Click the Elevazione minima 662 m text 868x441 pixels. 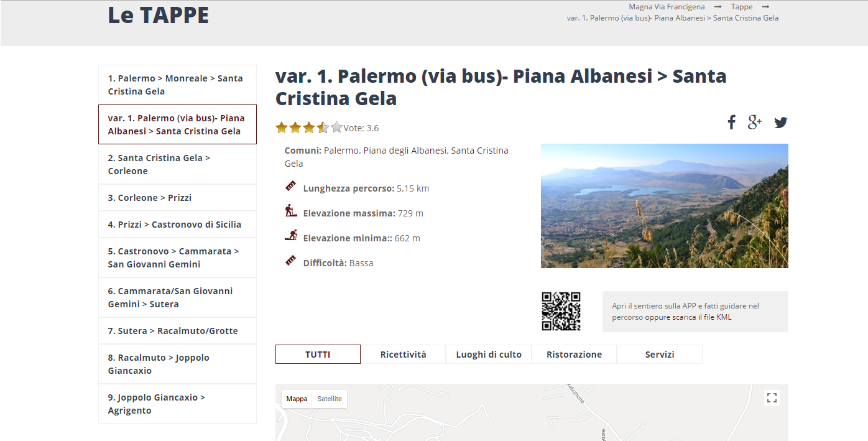tap(362, 238)
